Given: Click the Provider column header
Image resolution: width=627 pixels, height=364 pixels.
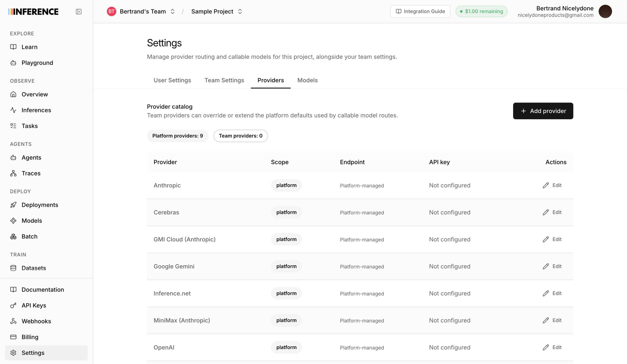Looking at the screenshot, I should pyautogui.click(x=165, y=162).
